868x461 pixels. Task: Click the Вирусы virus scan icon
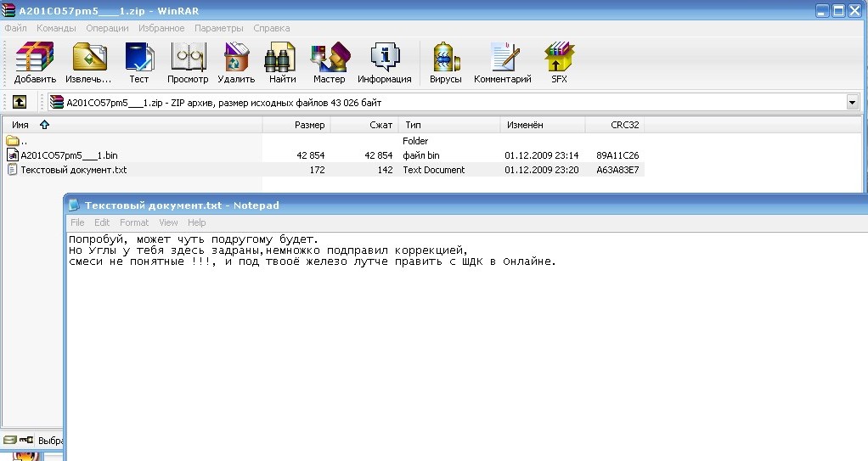coord(446,57)
